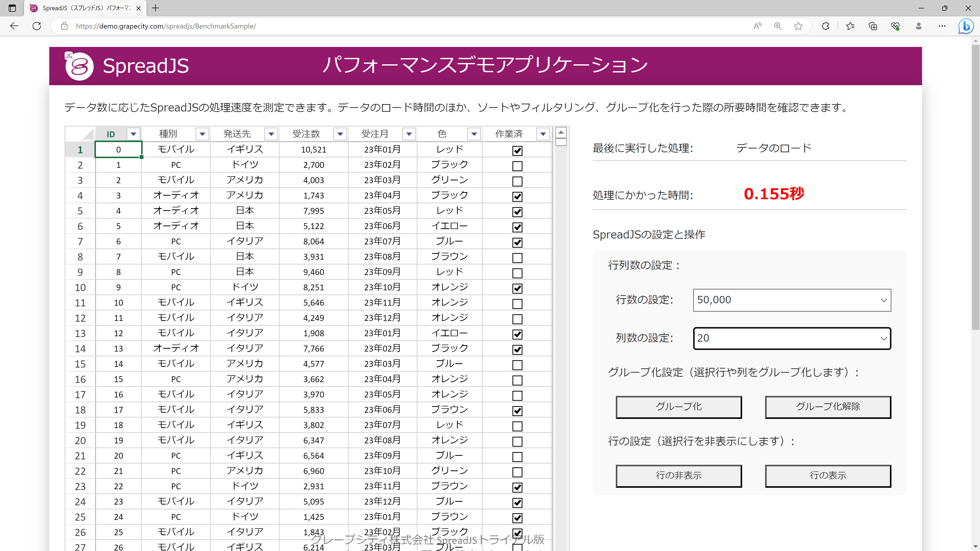This screenshot has height=551, width=980.
Task: Uncheck 作業済 checkbox in row 18
Action: tap(517, 411)
